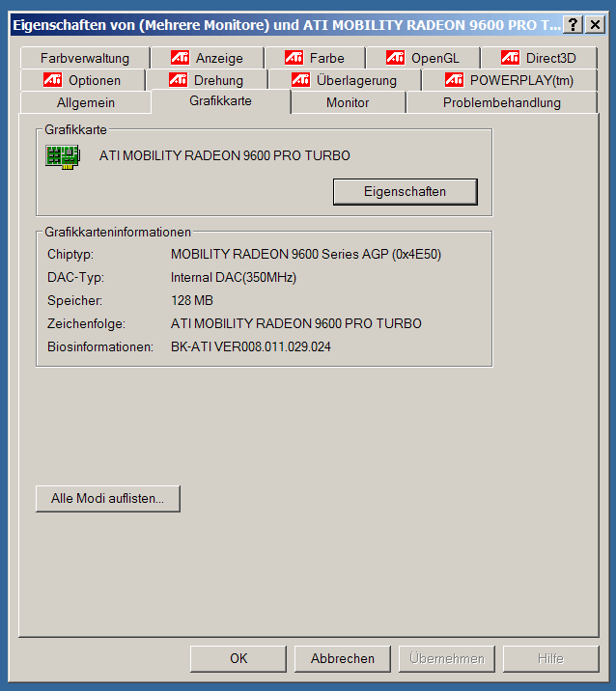Image resolution: width=616 pixels, height=691 pixels.
Task: Click the Chiptyp label
Action: [70, 254]
